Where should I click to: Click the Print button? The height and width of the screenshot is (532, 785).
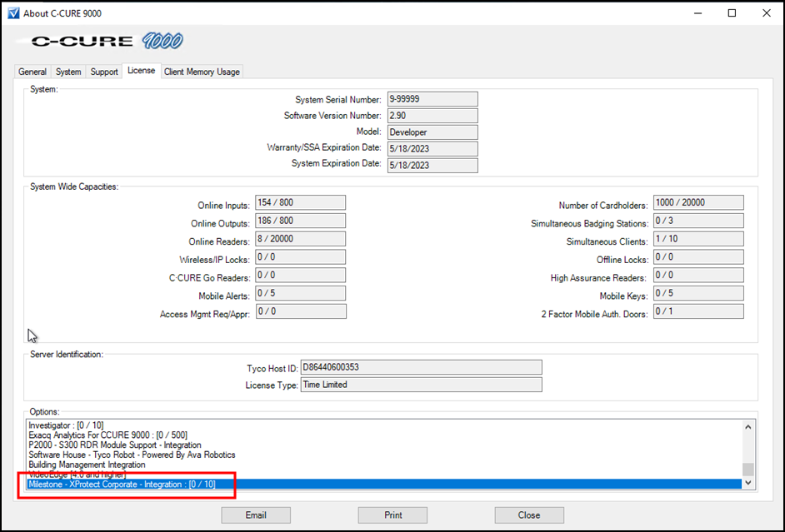coord(393,515)
